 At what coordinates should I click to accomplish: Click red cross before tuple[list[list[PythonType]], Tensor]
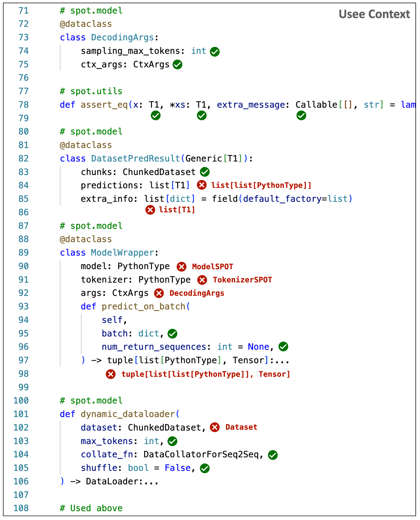(111, 374)
